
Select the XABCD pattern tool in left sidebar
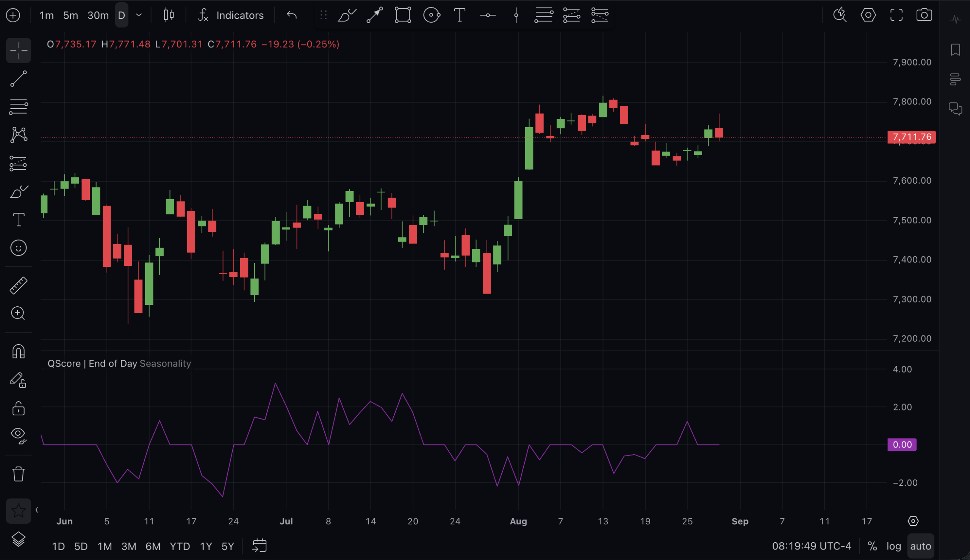[x=19, y=135]
